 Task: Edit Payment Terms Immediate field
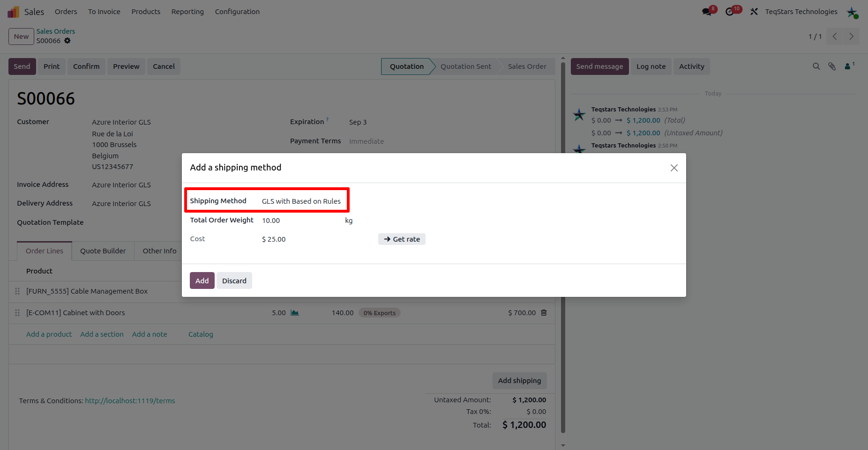pyautogui.click(x=366, y=141)
